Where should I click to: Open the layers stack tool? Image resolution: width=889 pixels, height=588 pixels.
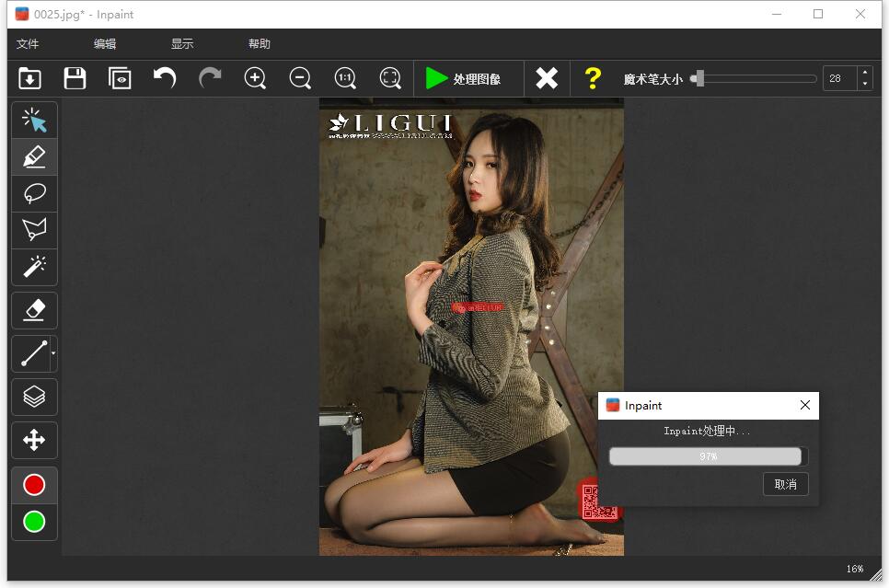coord(34,397)
